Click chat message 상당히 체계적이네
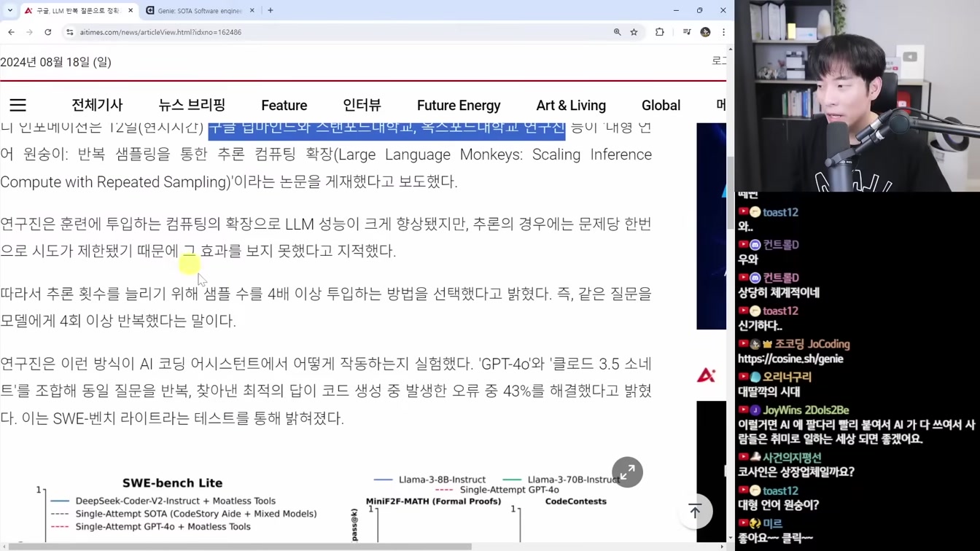The width and height of the screenshot is (980, 551). click(x=779, y=292)
